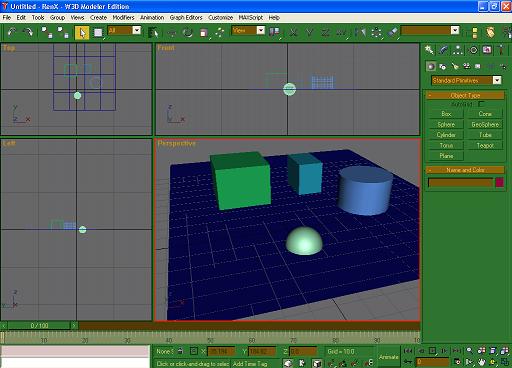Toggle the AutoGrid checkbox

coord(481,104)
